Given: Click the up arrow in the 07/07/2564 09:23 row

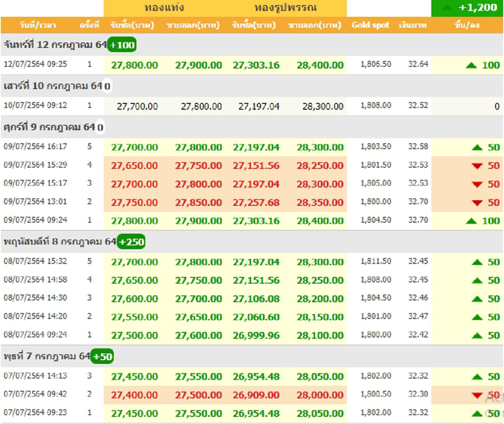Looking at the screenshot, I should tap(477, 414).
